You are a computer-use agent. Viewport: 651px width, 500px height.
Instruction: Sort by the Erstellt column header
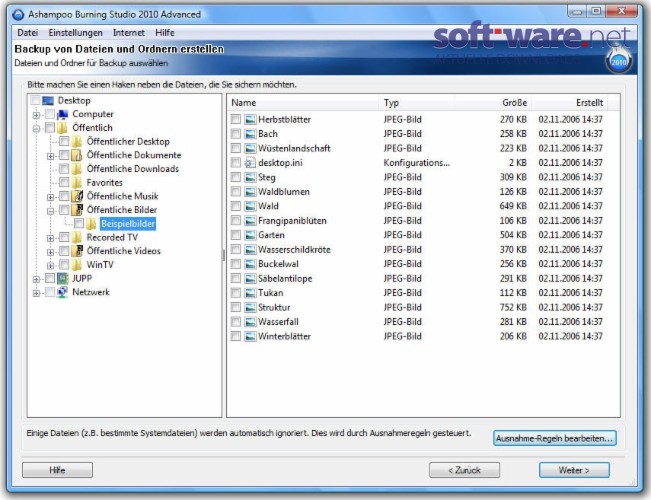coord(569,103)
